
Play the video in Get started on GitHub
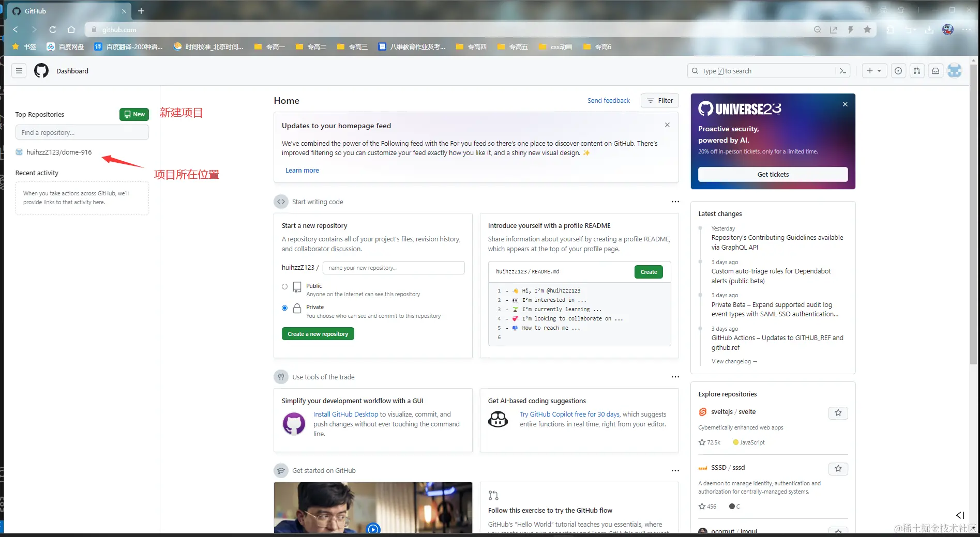(x=373, y=528)
